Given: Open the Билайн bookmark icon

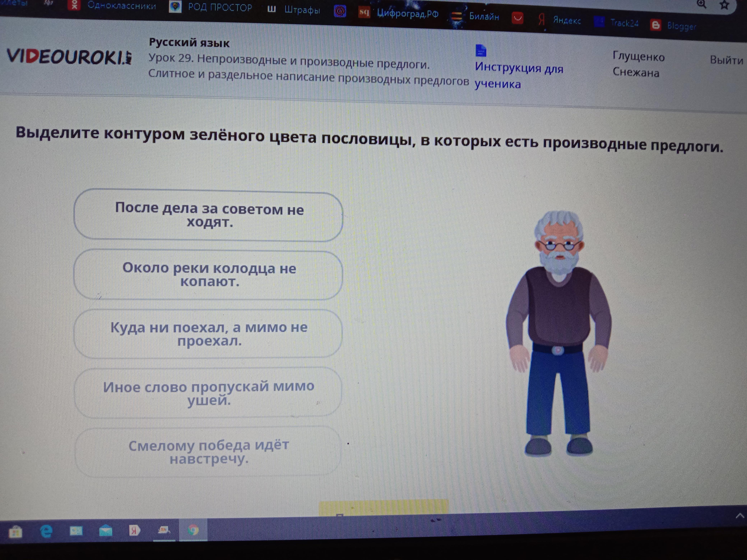Looking at the screenshot, I should pos(457,16).
